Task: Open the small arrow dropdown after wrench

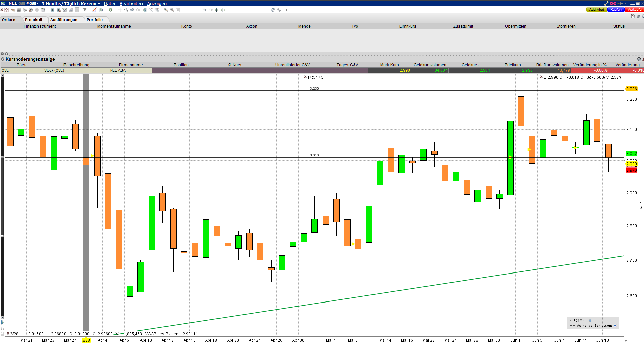Action: click(x=287, y=10)
